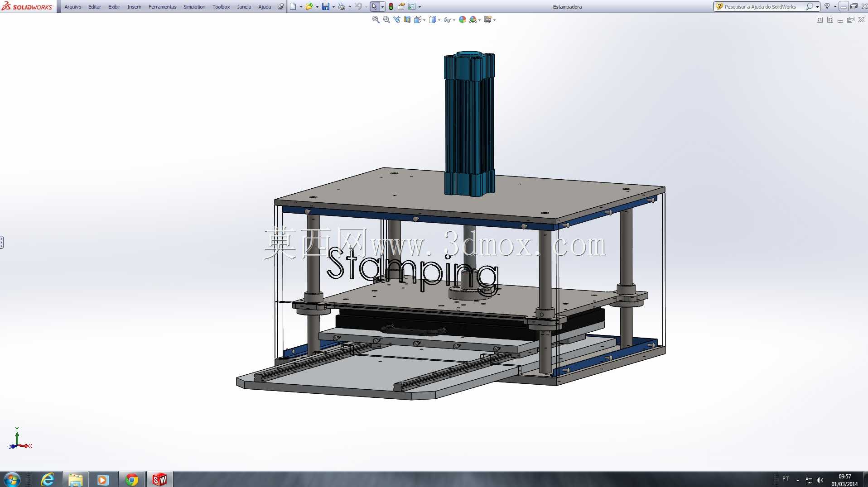Create a new document
The height and width of the screenshot is (487, 868).
pyautogui.click(x=293, y=6)
